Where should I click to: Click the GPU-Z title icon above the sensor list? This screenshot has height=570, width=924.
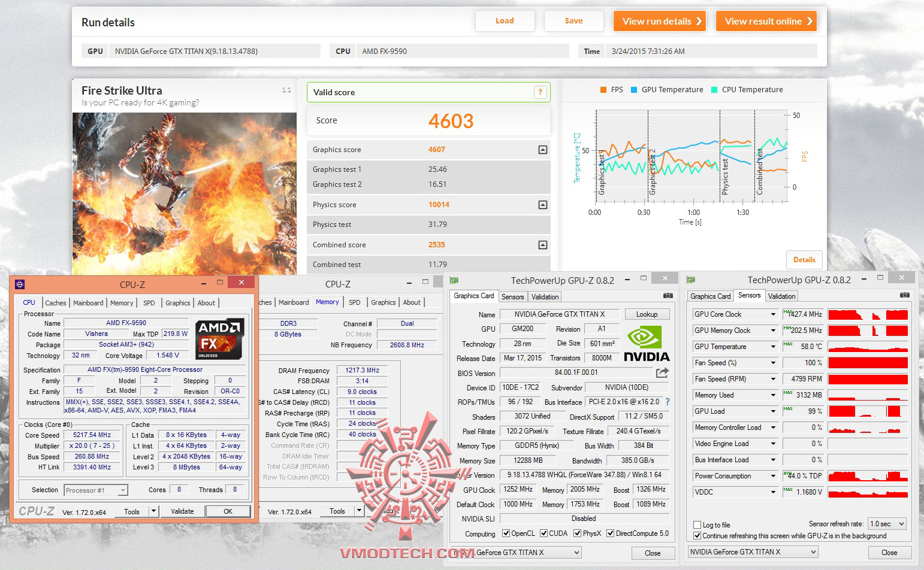[x=690, y=280]
